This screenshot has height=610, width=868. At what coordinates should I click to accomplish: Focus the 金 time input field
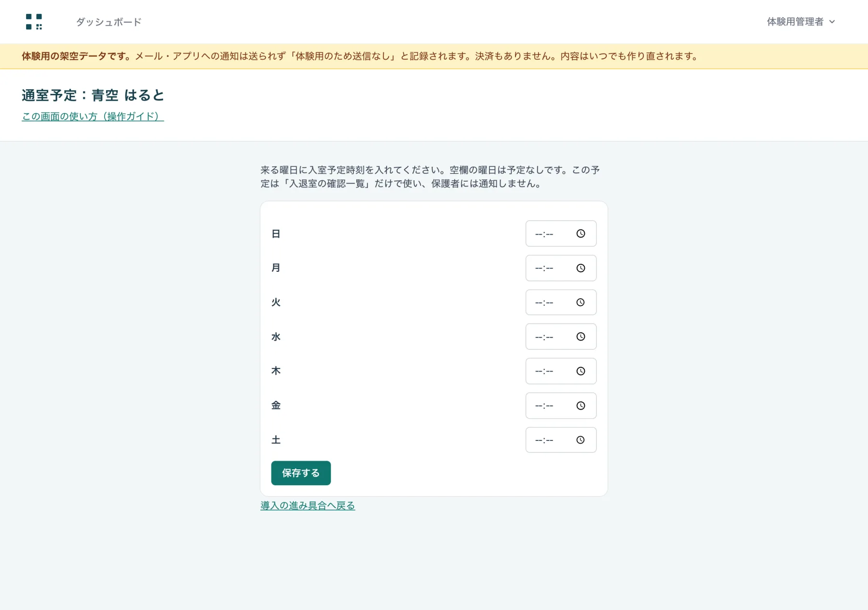[x=561, y=406]
